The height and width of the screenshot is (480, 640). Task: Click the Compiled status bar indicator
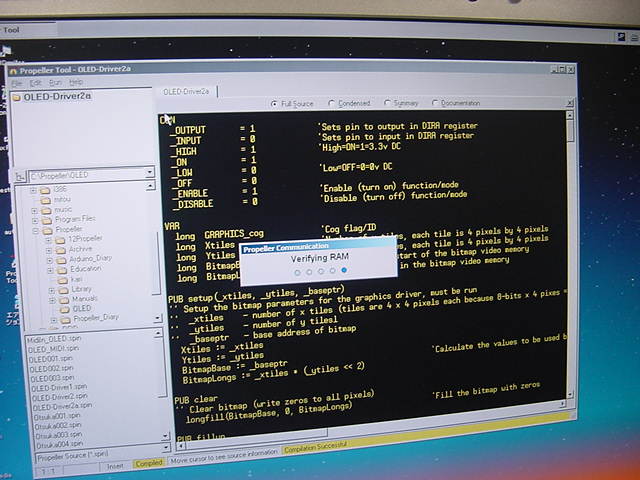point(149,464)
